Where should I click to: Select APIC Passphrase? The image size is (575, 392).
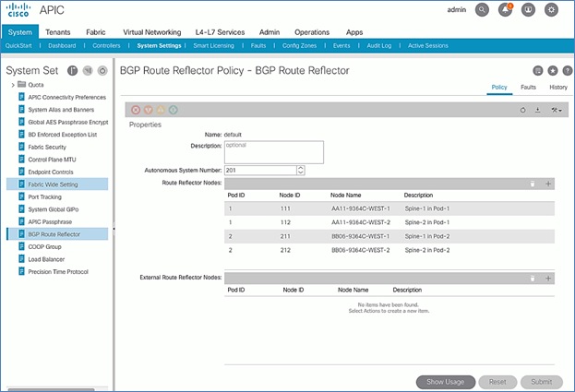(50, 221)
